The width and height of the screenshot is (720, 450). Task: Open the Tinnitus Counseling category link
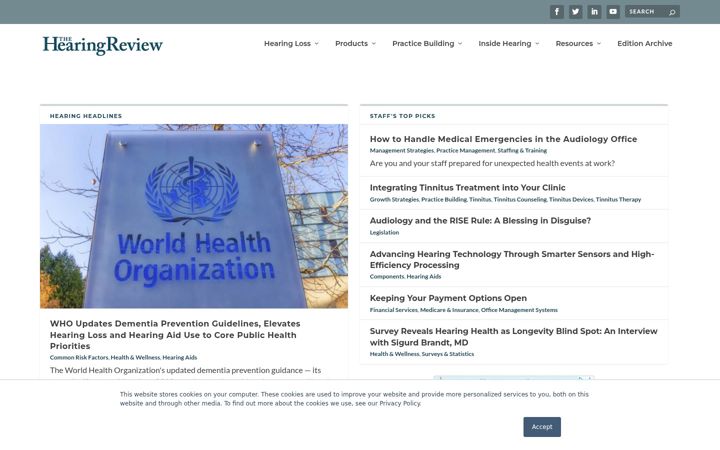(x=520, y=199)
